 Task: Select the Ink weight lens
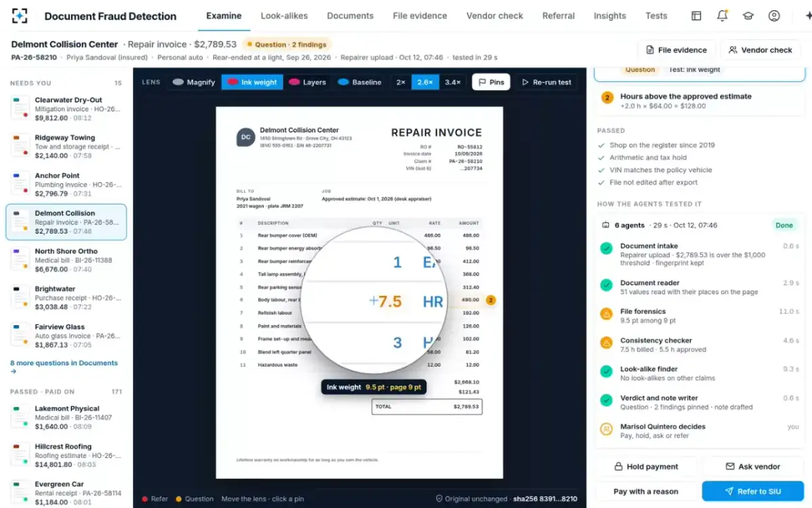point(252,82)
